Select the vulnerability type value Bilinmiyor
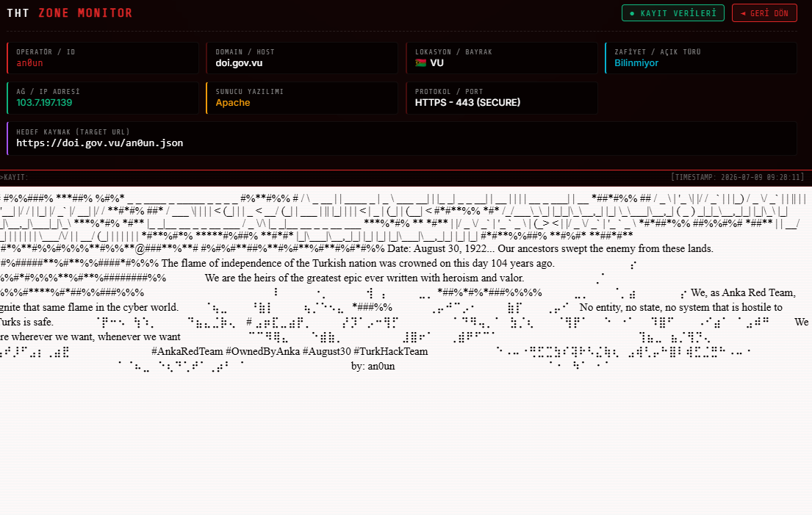812x515 pixels. click(636, 62)
